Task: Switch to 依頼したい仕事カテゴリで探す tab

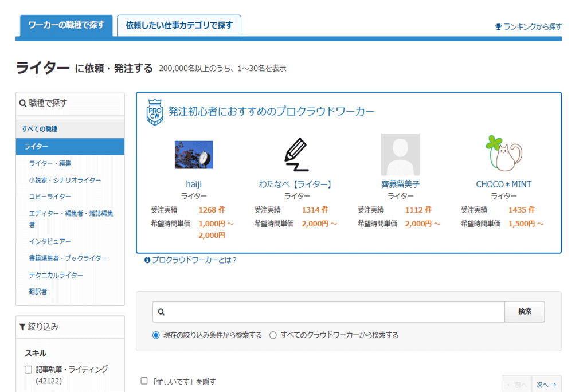Action: (x=179, y=25)
